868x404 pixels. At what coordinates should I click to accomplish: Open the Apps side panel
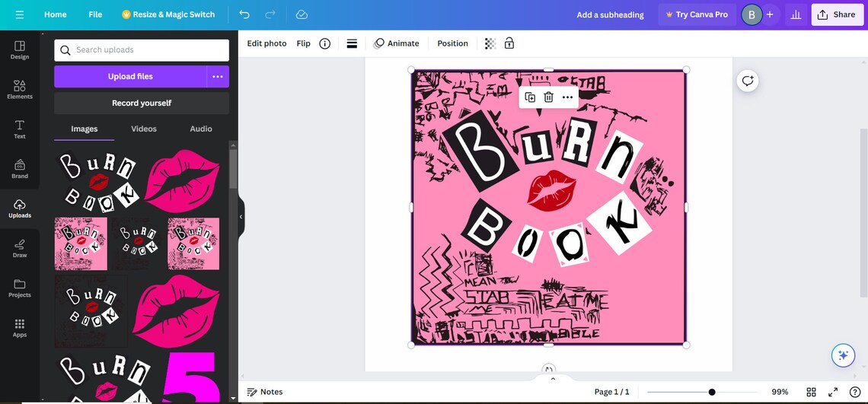[x=19, y=328]
